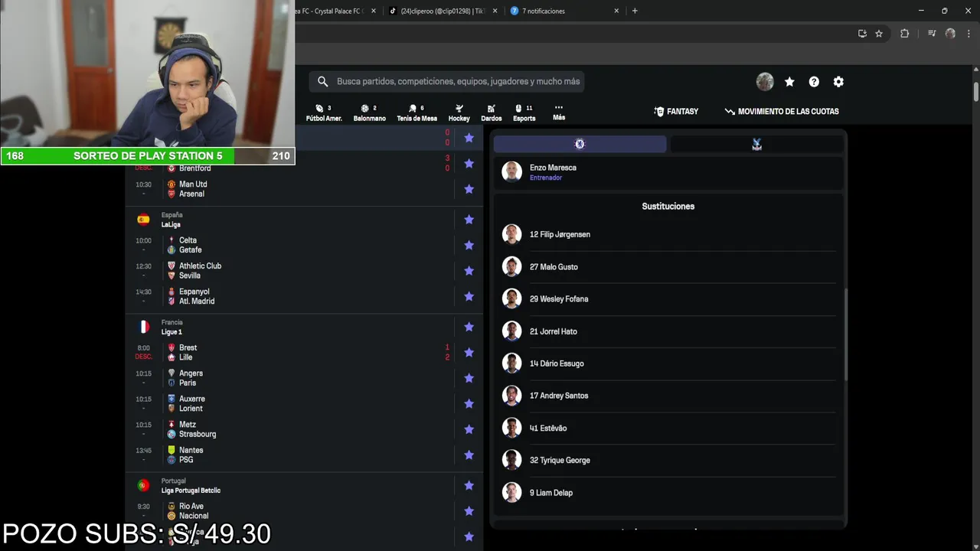Open the Fantasy section

click(676, 112)
